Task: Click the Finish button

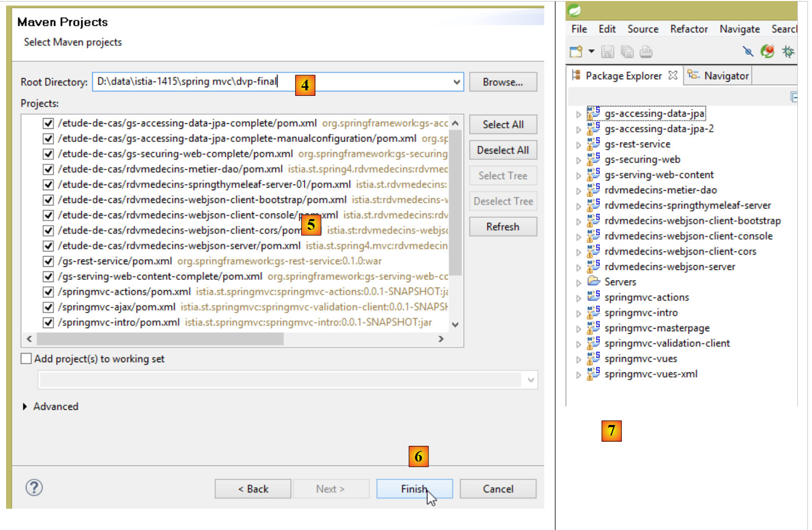Action: coord(414,489)
